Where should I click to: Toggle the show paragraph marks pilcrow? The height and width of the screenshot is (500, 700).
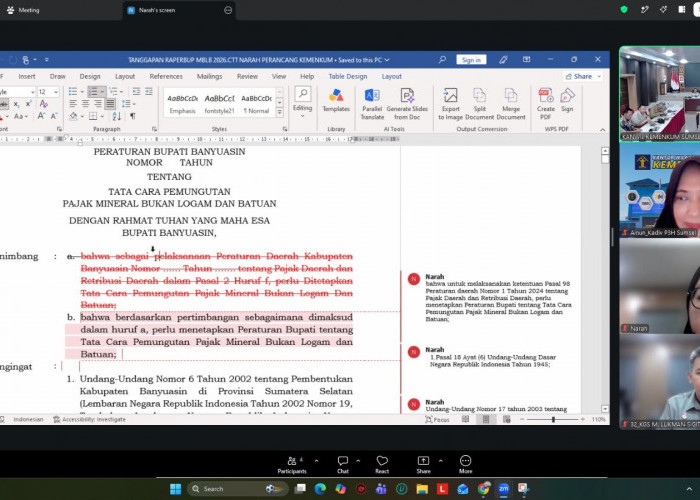point(133,116)
